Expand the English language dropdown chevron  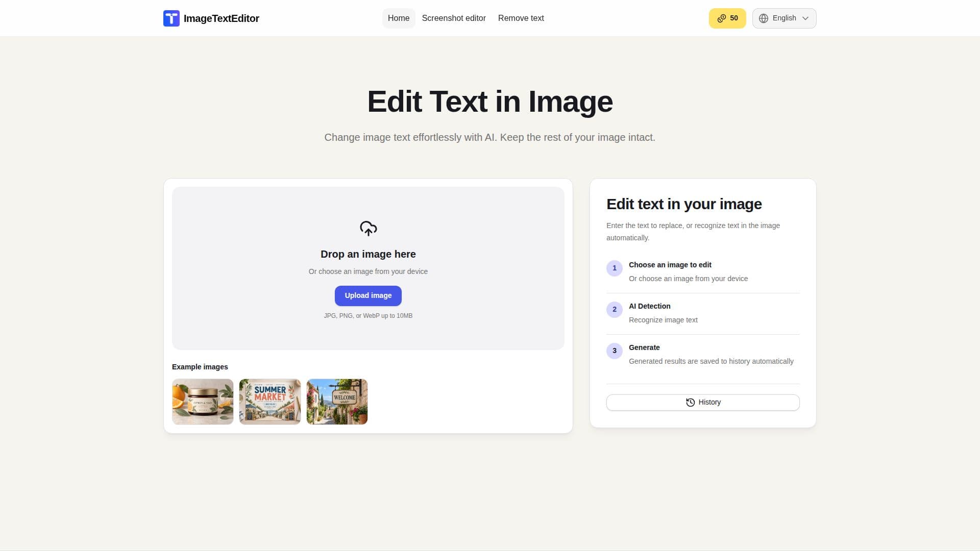tap(805, 18)
